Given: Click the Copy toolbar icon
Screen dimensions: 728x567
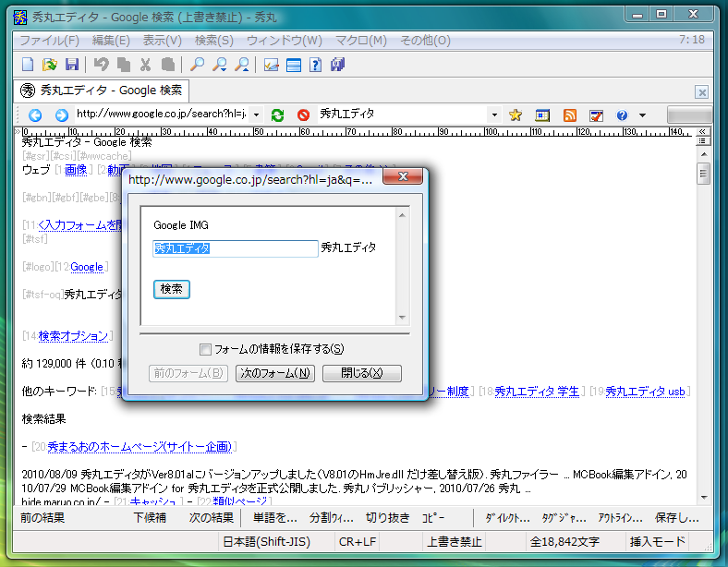Looking at the screenshot, I should [x=124, y=65].
